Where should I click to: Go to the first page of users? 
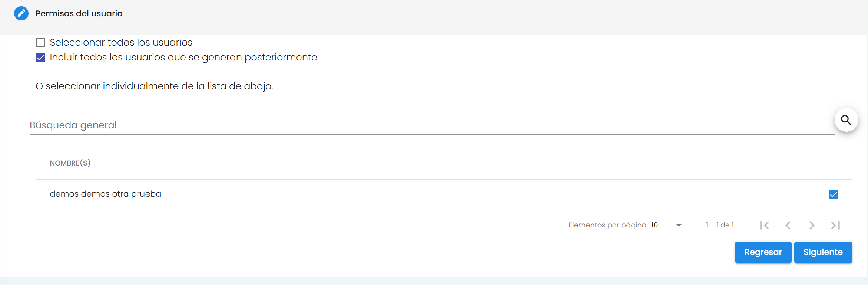[764, 225]
